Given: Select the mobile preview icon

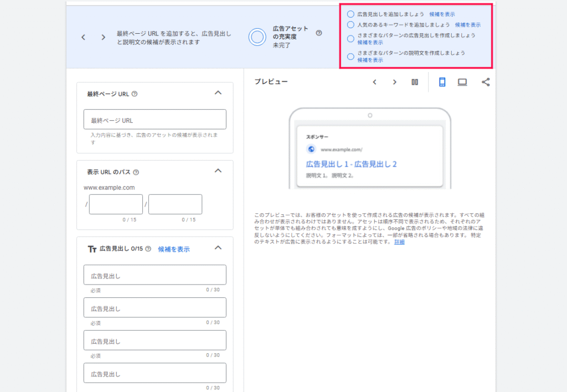Looking at the screenshot, I should tap(442, 81).
